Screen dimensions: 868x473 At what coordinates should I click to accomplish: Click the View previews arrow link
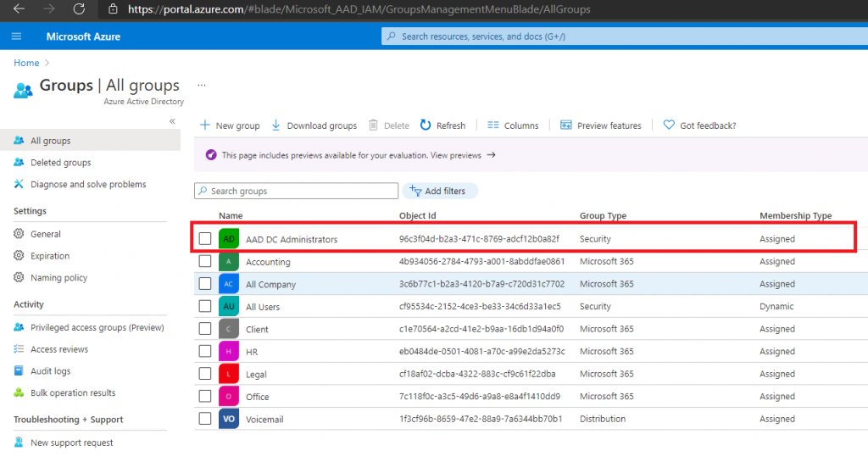463,155
